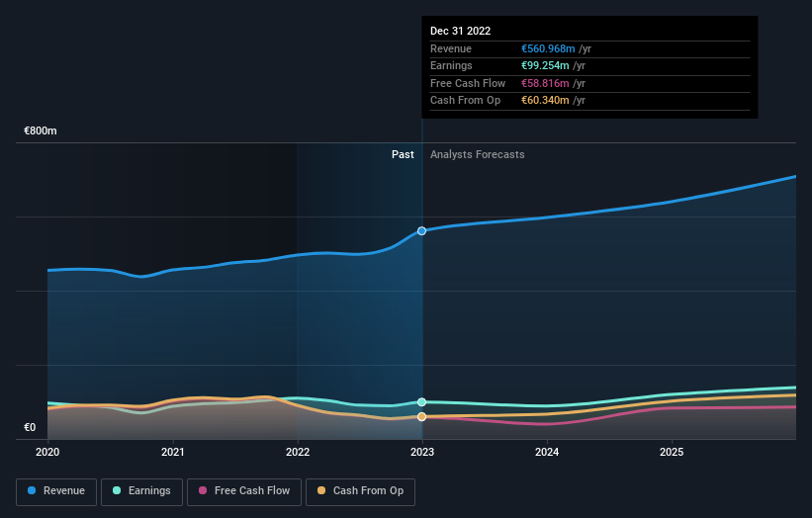Click the 2025 x-axis label
The width and height of the screenshot is (812, 518).
pos(672,452)
